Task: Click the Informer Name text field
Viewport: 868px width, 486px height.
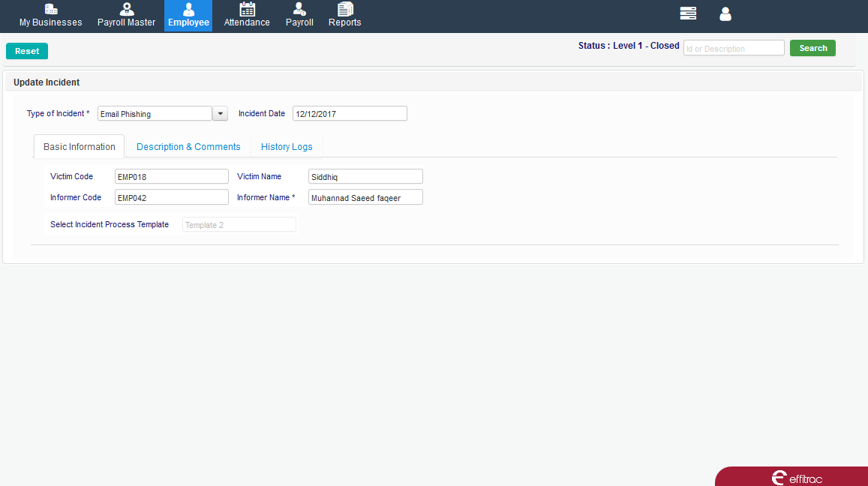Action: point(365,198)
